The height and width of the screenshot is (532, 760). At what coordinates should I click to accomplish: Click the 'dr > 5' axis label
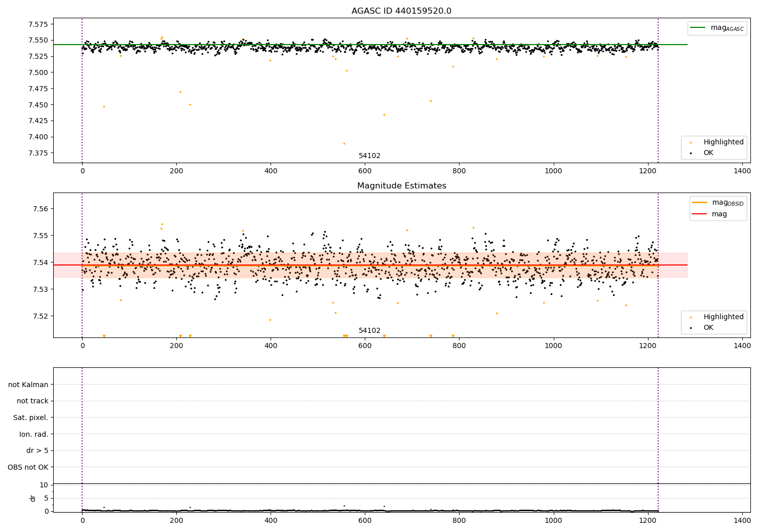click(x=37, y=451)
